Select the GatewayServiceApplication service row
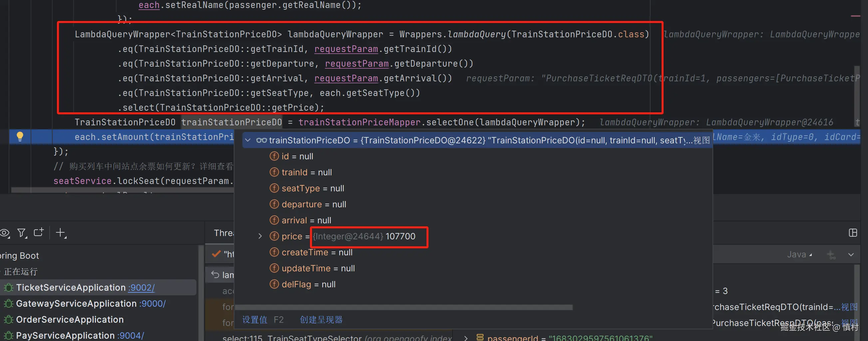Screen dimensions: 868x341 [98, 304]
